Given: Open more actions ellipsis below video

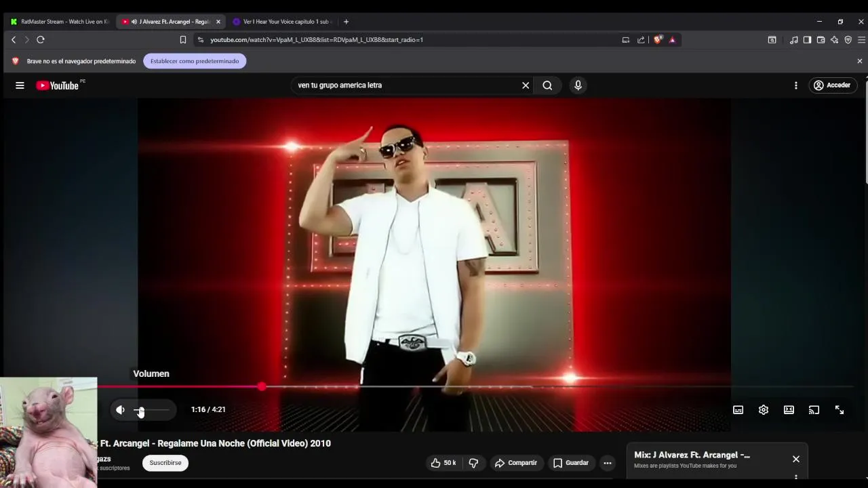Looking at the screenshot, I should click(x=608, y=463).
